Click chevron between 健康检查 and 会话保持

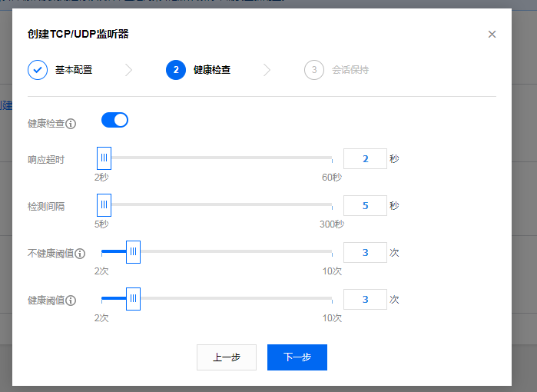267,70
